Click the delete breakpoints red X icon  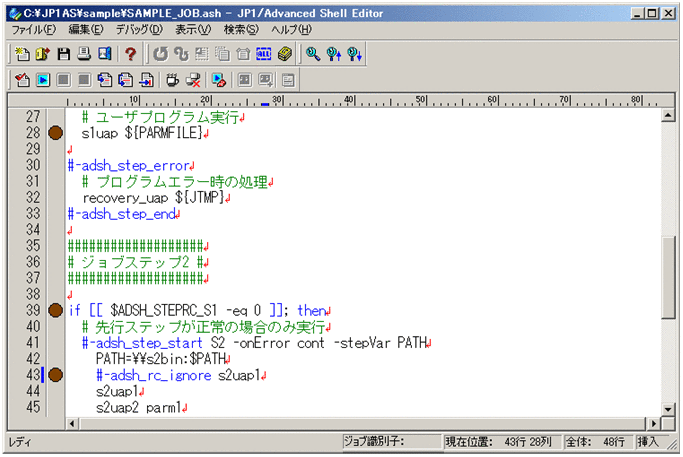pyautogui.click(x=193, y=79)
